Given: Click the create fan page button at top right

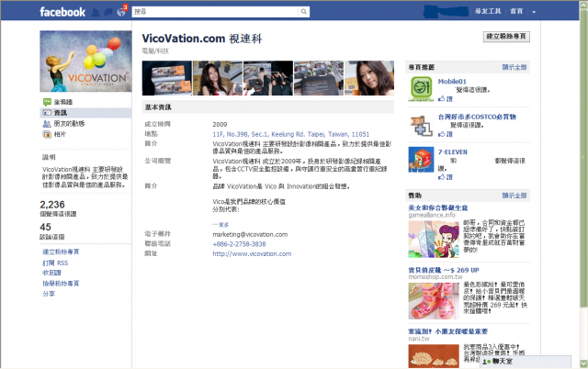Looking at the screenshot, I should (x=506, y=37).
